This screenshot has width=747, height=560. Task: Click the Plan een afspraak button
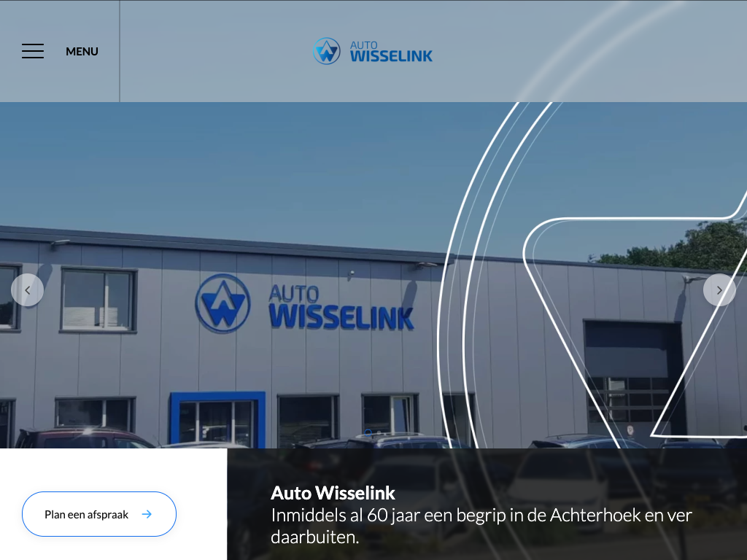tap(99, 514)
